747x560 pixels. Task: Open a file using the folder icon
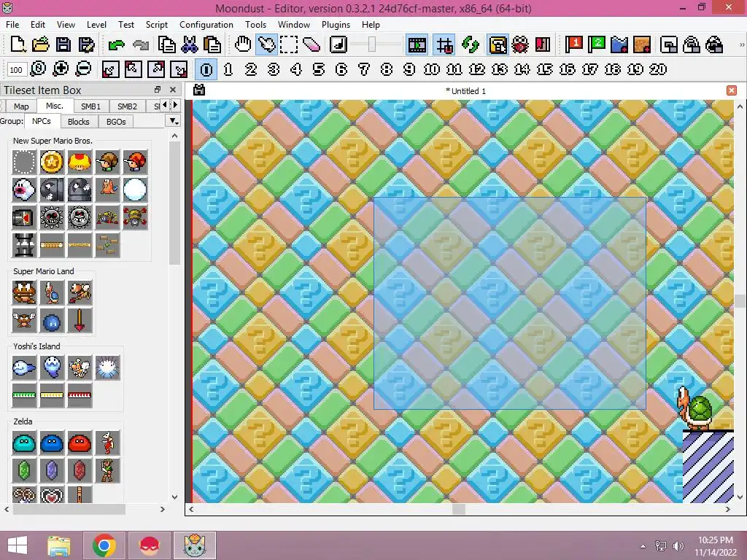41,44
